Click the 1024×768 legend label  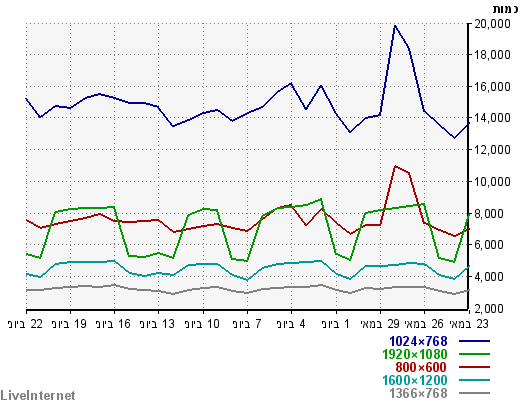click(418, 341)
